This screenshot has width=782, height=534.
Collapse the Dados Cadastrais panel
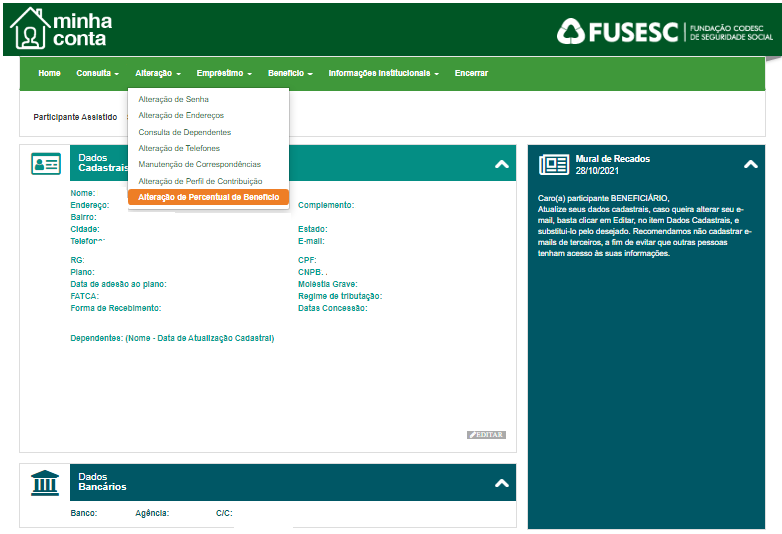(x=502, y=164)
